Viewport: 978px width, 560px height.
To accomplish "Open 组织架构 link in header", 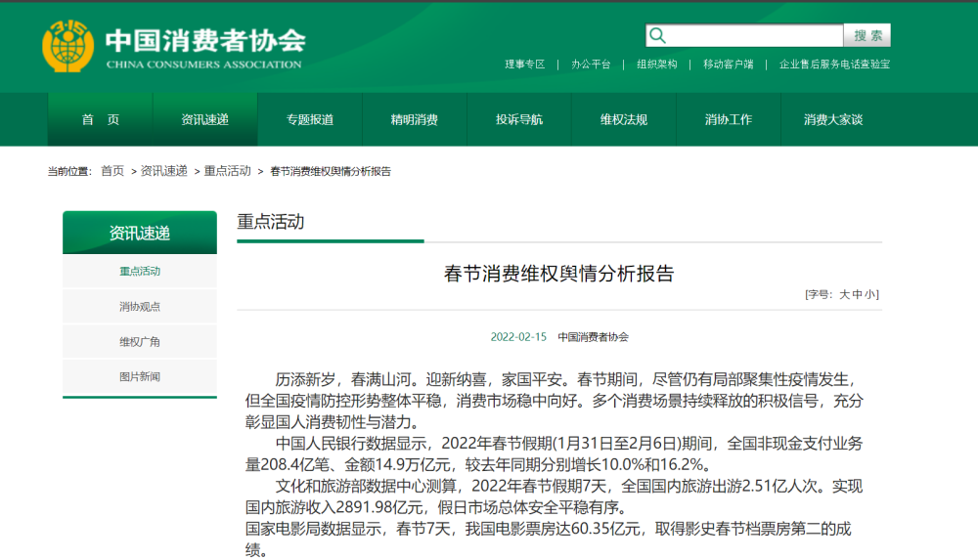I will 657,65.
